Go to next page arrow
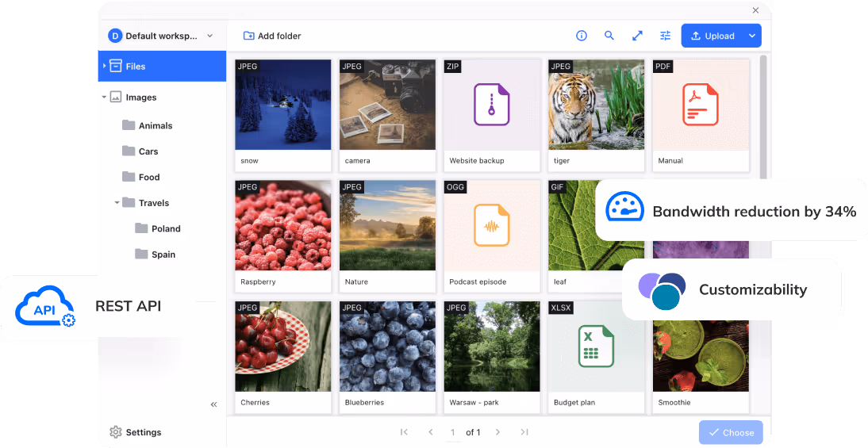 [x=497, y=432]
